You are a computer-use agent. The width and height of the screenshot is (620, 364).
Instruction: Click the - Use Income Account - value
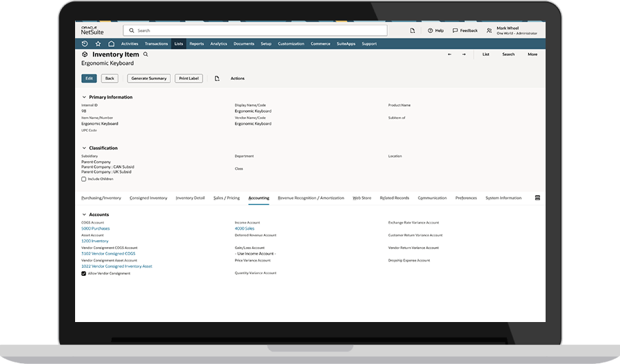(256, 254)
